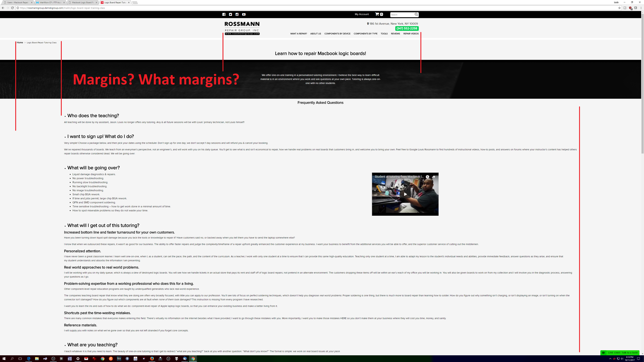The height and width of the screenshot is (362, 644).
Task: Click the site information icon in address bar
Action: coord(18,8)
